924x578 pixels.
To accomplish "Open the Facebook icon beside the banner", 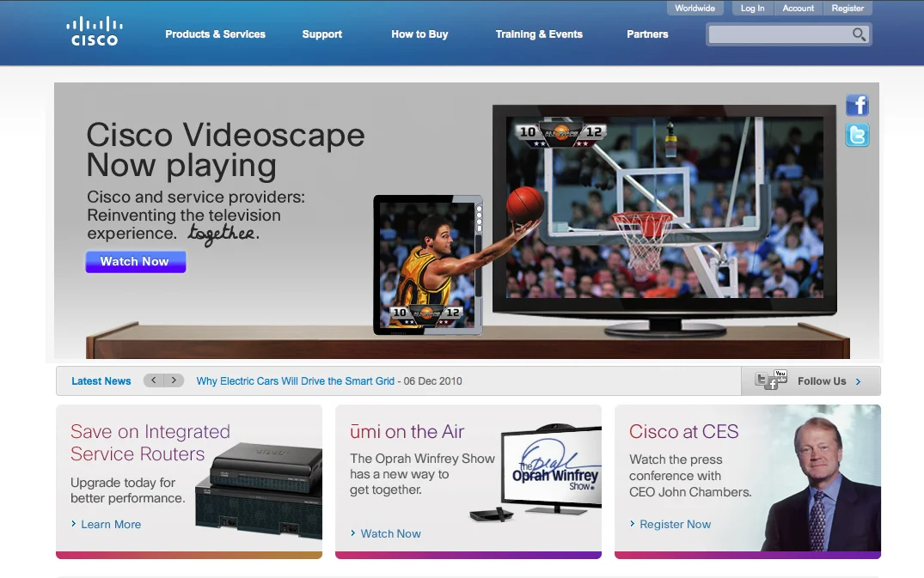I will pyautogui.click(x=858, y=106).
